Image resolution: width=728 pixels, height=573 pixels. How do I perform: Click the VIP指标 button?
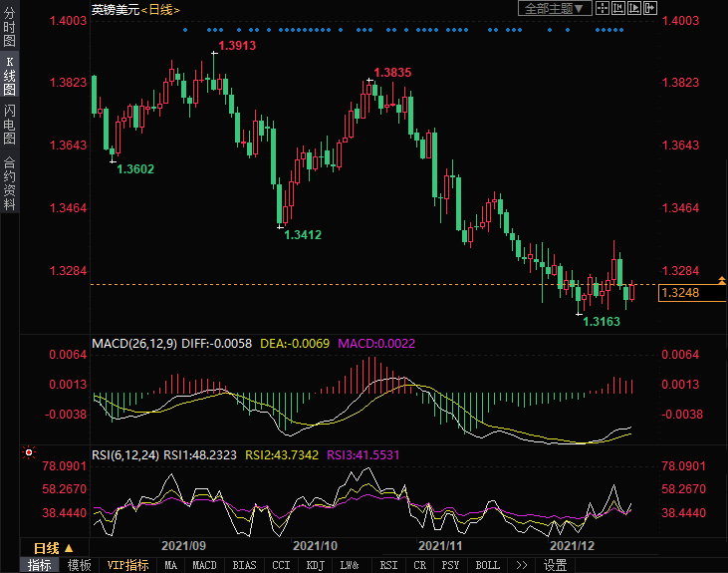127,565
